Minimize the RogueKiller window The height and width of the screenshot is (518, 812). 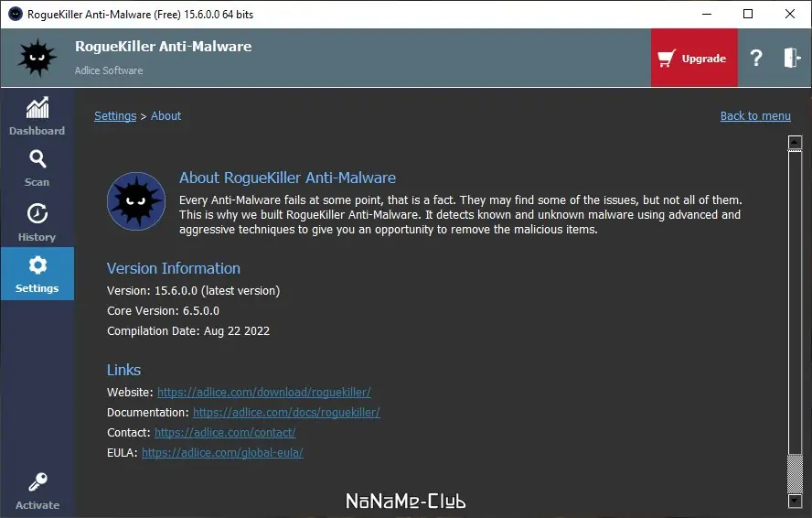(x=707, y=14)
